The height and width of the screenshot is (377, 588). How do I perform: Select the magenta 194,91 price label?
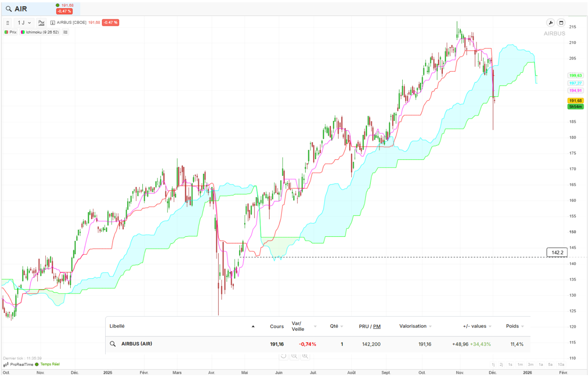(x=576, y=91)
